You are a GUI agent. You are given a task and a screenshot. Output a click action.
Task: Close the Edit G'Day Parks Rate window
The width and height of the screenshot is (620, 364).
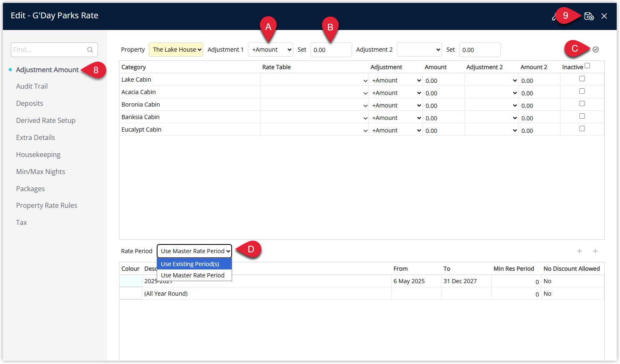(604, 16)
